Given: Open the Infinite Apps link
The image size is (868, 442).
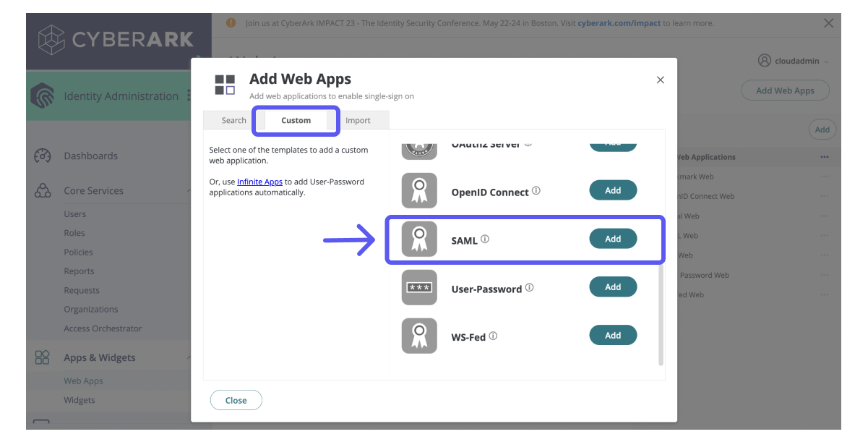Looking at the screenshot, I should pyautogui.click(x=260, y=182).
